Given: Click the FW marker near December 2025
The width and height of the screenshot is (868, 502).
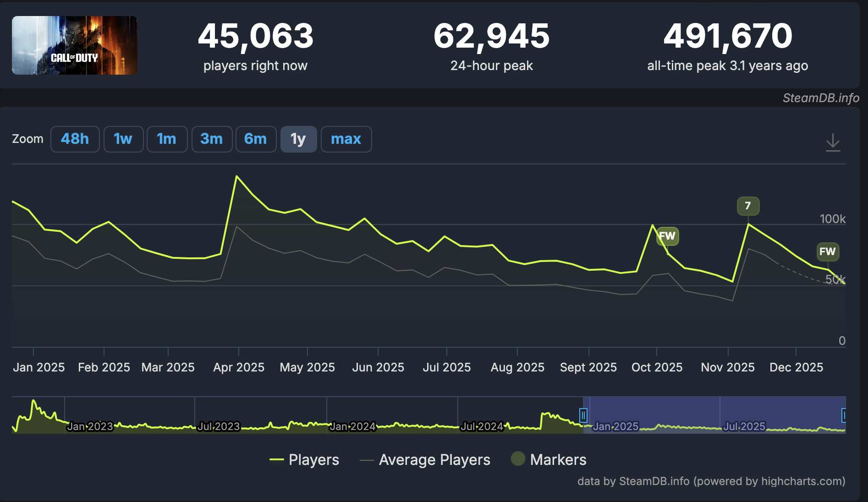Looking at the screenshot, I should click(x=828, y=251).
